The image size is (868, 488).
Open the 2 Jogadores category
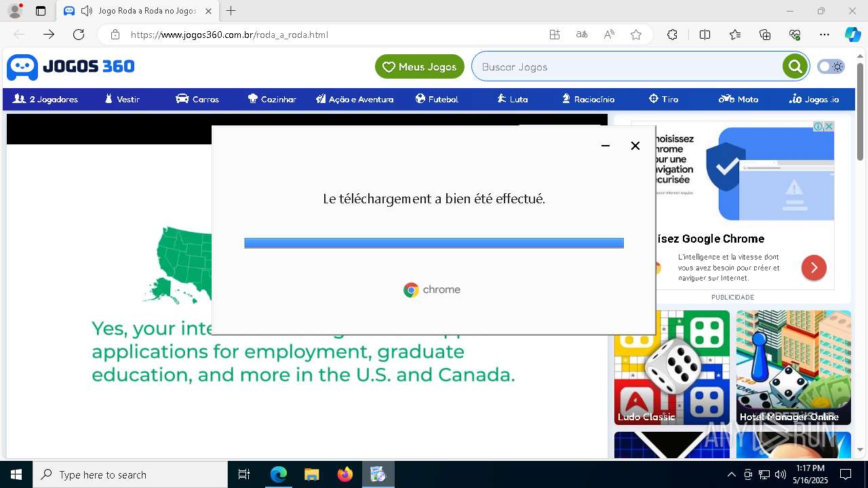point(45,99)
